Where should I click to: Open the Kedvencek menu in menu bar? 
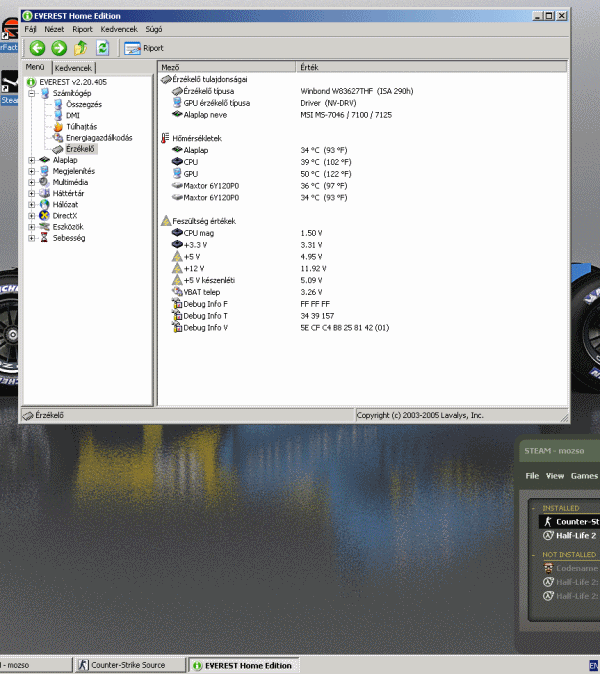[119, 29]
